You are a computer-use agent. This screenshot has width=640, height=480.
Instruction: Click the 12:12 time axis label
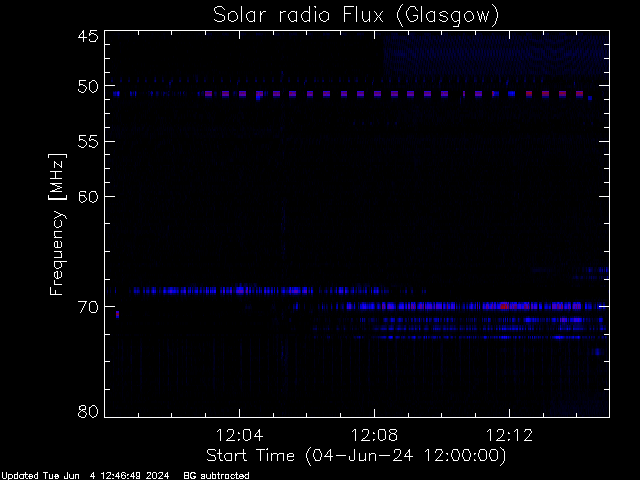pyautogui.click(x=509, y=435)
